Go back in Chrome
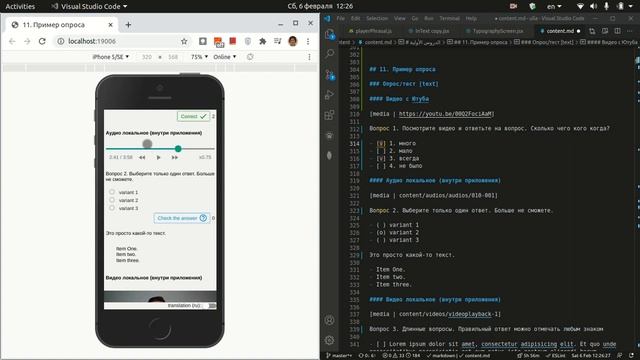640x360 pixels. 12,41
